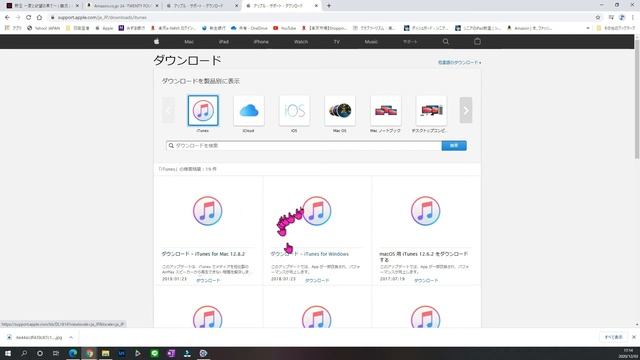Open the Chrome profile avatar icon
The width and height of the screenshot is (640, 360).
[622, 18]
